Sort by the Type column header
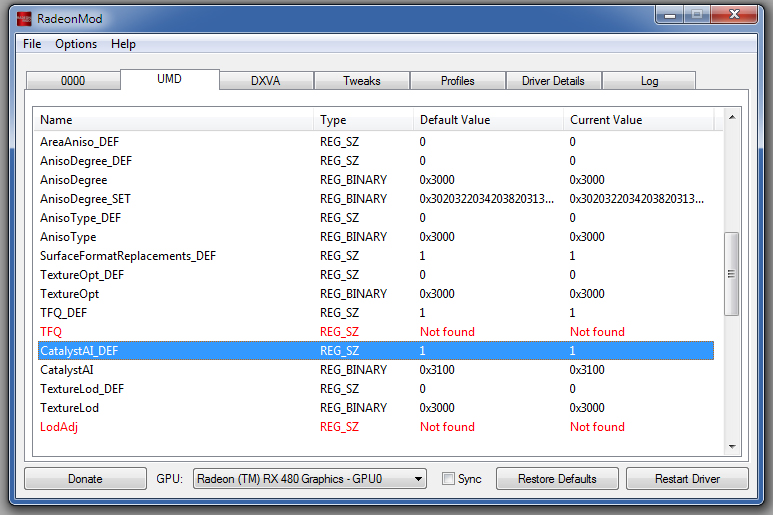The width and height of the screenshot is (773, 515). [x=363, y=120]
